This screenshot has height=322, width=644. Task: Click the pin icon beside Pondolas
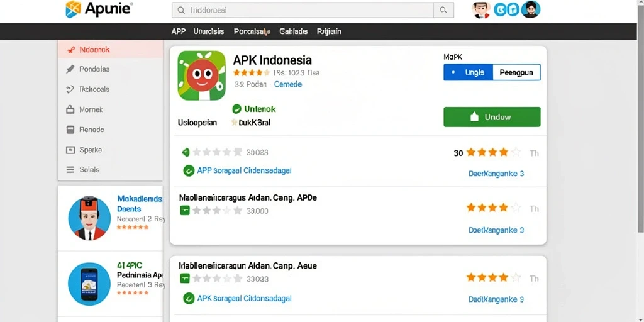tap(70, 69)
